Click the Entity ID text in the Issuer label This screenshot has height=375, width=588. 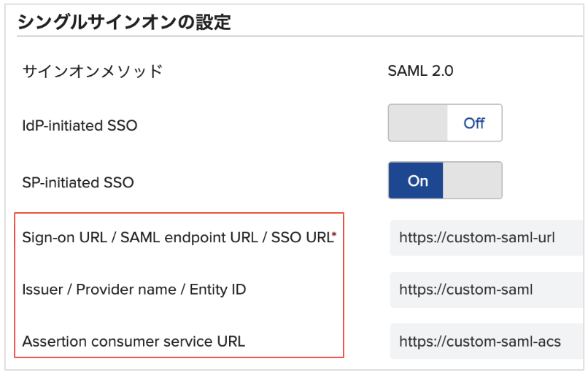pyautogui.click(x=217, y=290)
